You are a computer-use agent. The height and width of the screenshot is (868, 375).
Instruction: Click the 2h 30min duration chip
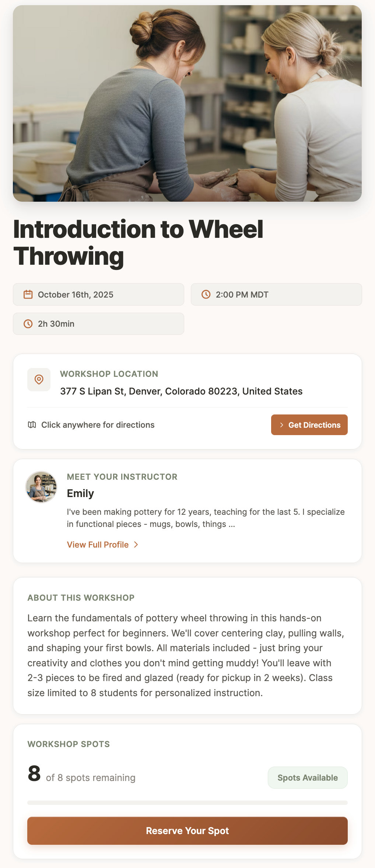[98, 323]
